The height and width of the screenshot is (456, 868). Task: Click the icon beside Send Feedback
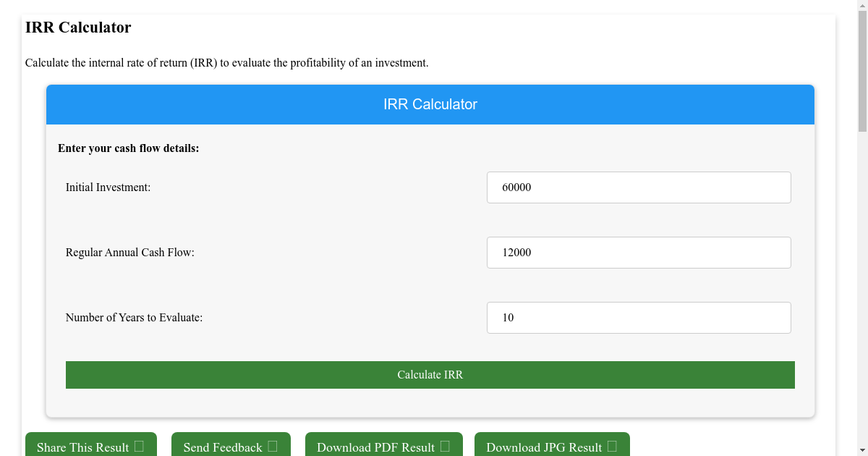[273, 447]
